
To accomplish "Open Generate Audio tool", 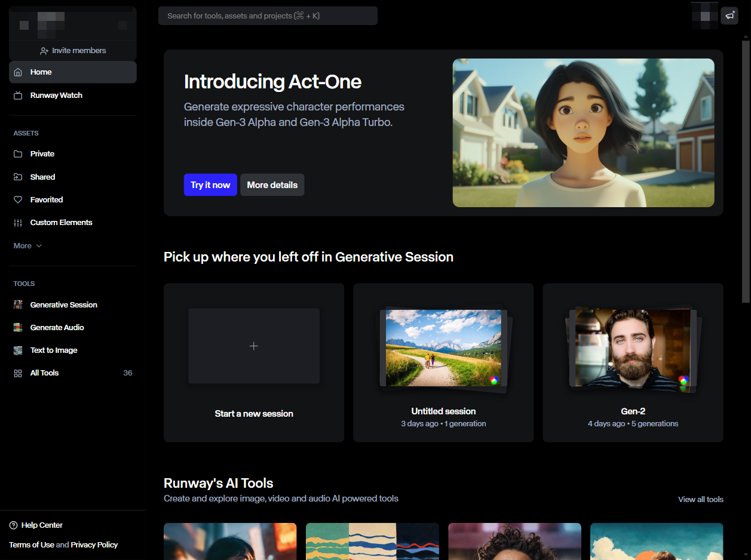I will pos(73,328).
